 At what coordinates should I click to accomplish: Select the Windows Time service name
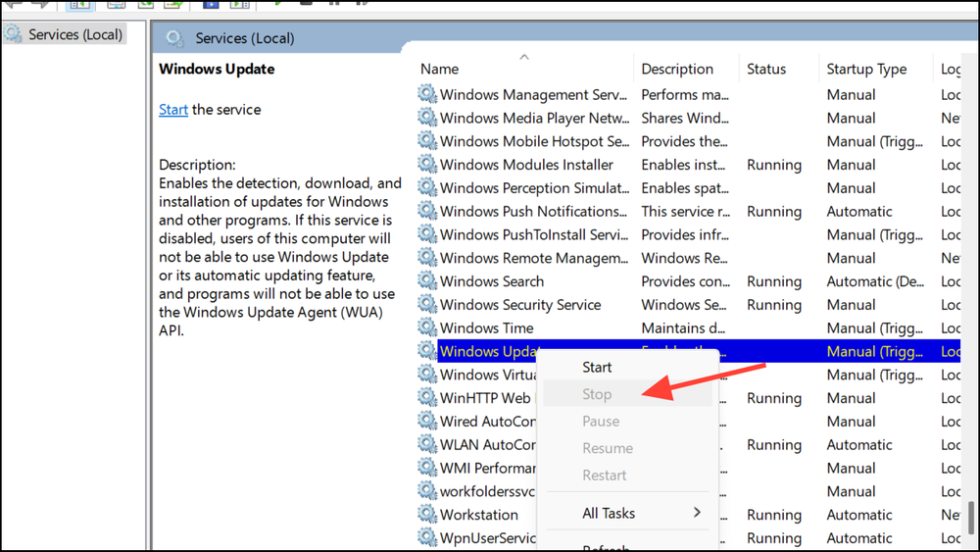tap(487, 327)
